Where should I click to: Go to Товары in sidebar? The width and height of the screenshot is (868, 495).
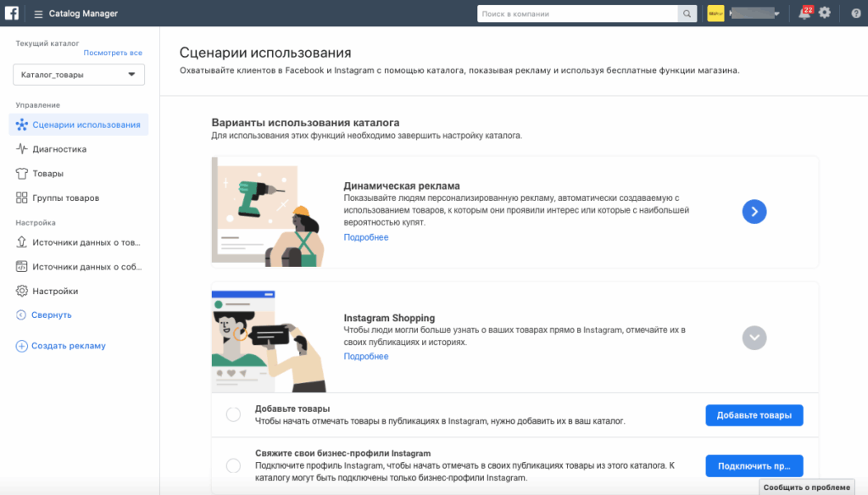point(47,173)
